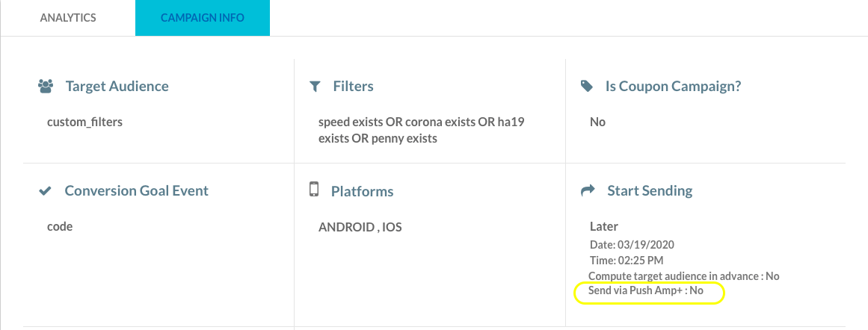Image resolution: width=868 pixels, height=330 pixels.
Task: Click the Target Audience people icon
Action: (46, 86)
